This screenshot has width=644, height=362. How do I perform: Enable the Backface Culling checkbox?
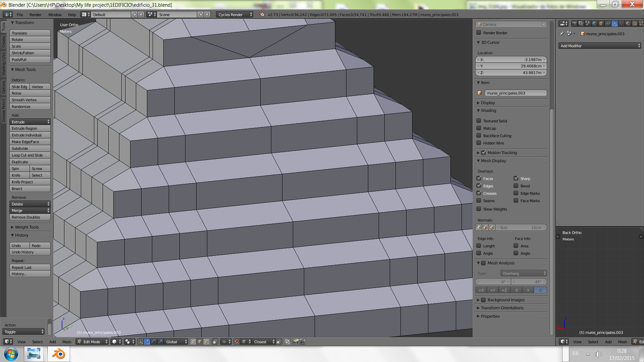coord(479,136)
